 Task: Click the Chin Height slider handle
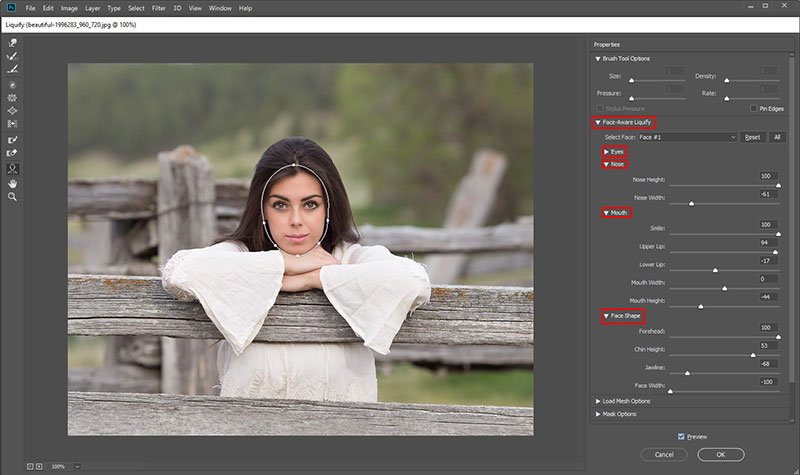(x=753, y=355)
